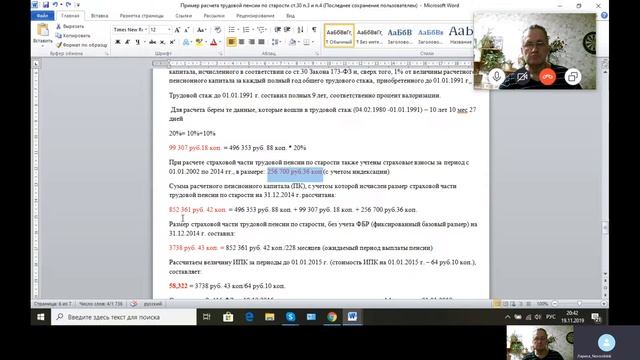Click the Bullets list icon

(x=231, y=30)
